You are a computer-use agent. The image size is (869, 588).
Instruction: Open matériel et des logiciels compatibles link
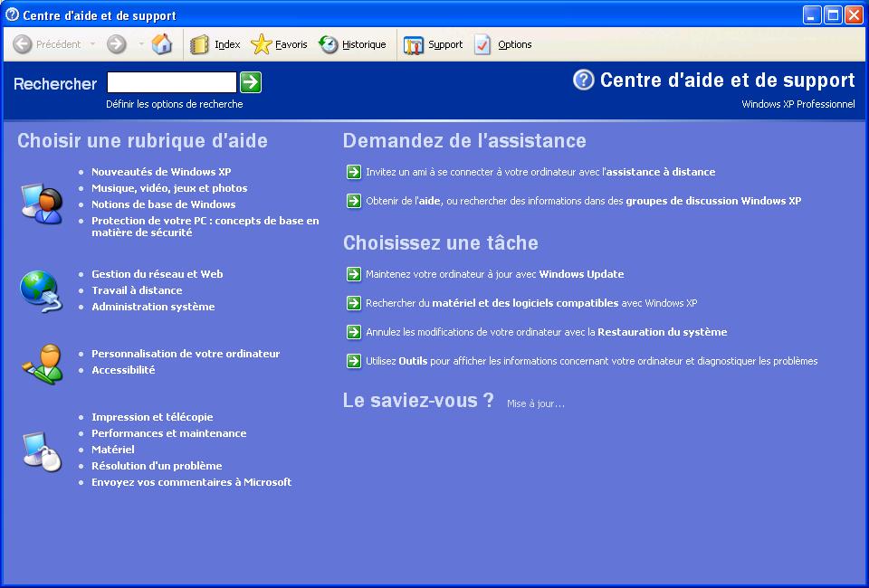(x=531, y=303)
